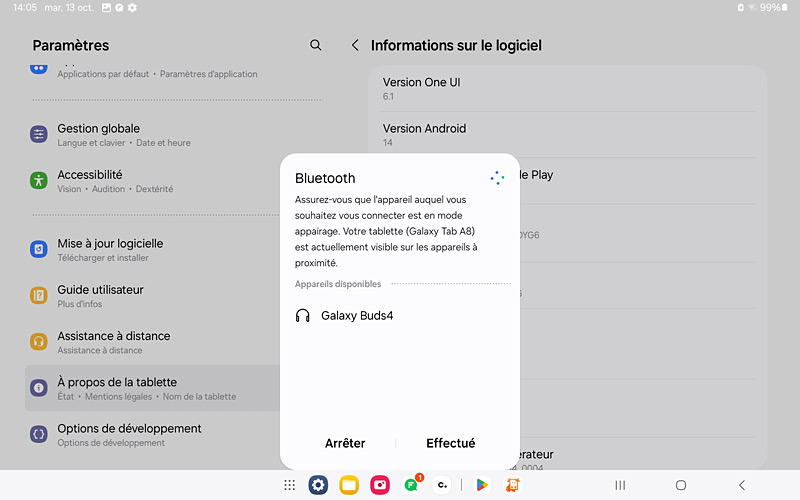Open Gestion globale settings icon
Image resolution: width=800 pixels, height=500 pixels.
point(39,134)
